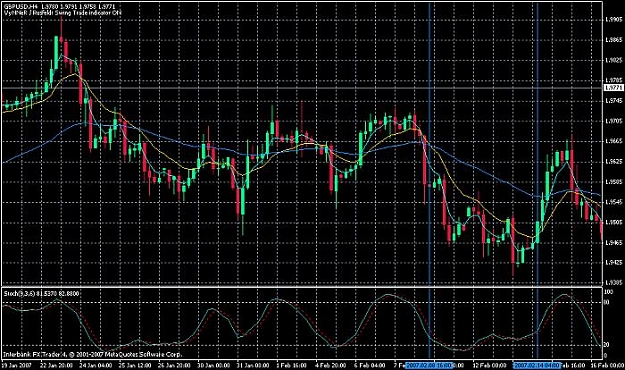Click the 1.9665 price scale label
Image resolution: width=625 pixels, height=370 pixels.
614,141
